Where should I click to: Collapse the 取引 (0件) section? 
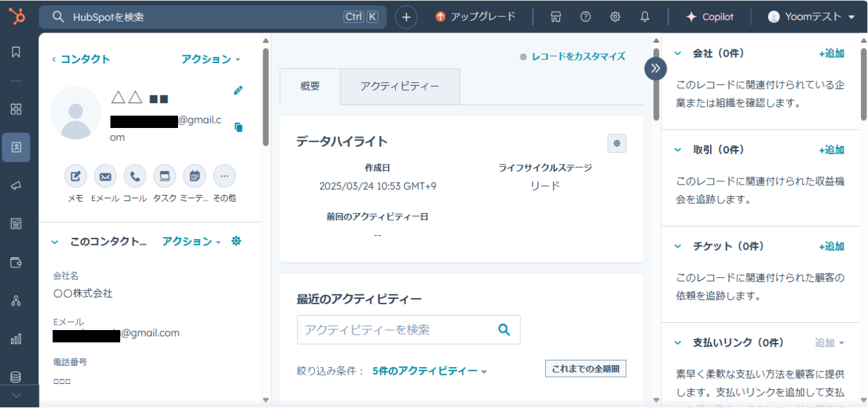pos(678,150)
